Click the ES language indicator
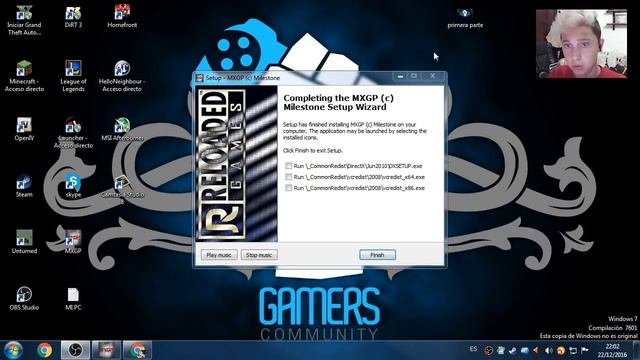 (473, 349)
